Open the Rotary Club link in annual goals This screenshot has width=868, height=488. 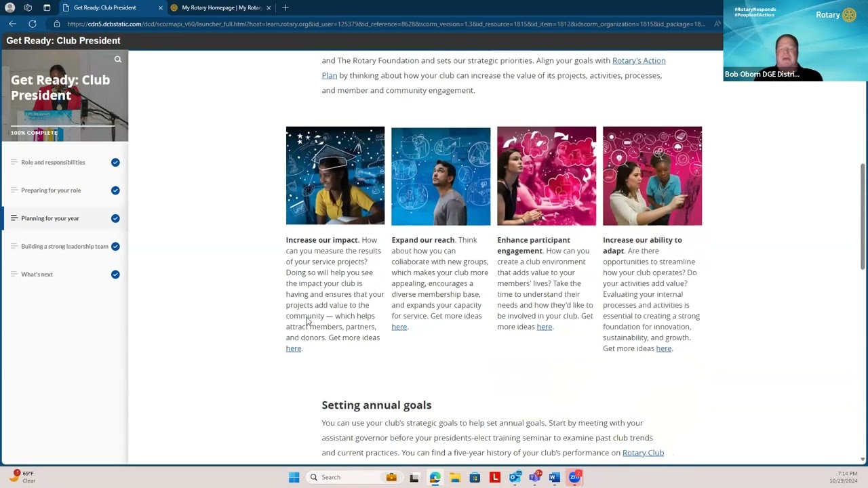643,453
